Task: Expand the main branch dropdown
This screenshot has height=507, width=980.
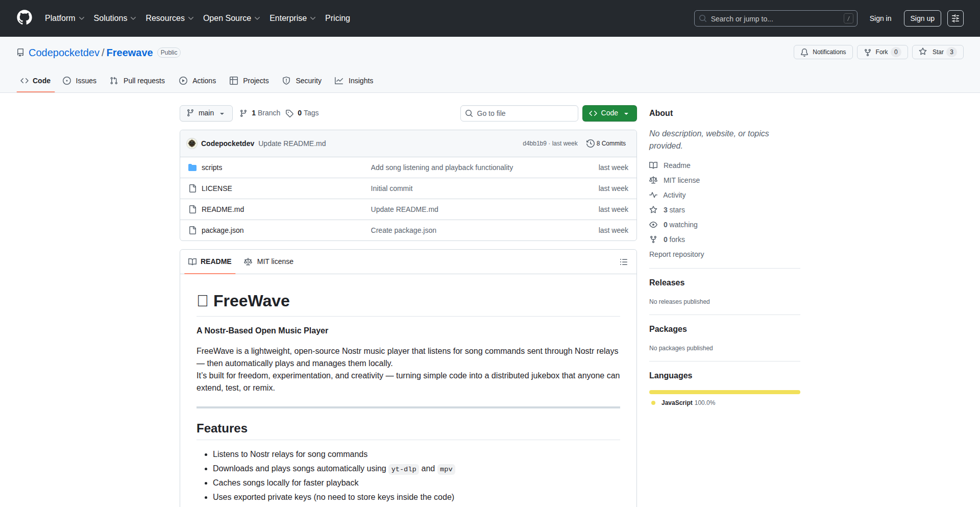Action: pos(206,113)
